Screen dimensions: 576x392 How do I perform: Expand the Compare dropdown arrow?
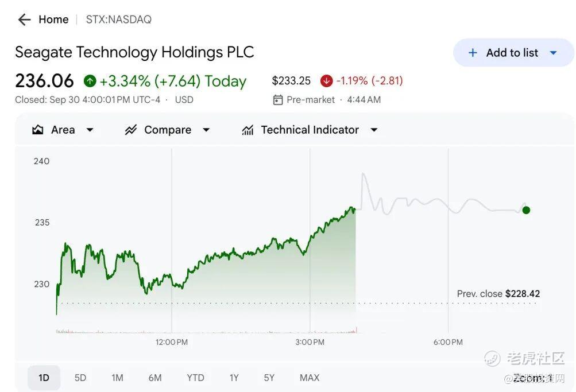206,130
